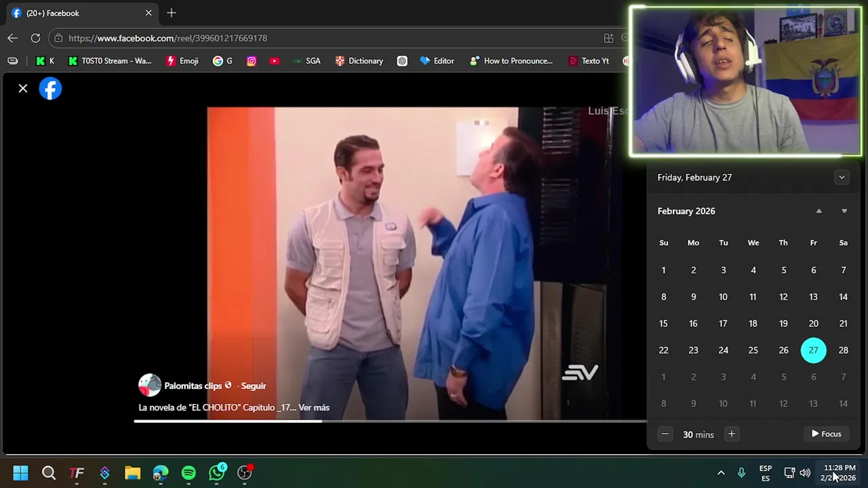Image resolution: width=868 pixels, height=488 pixels.
Task: Open T0ST0 Stream bookmark
Action: pos(110,61)
